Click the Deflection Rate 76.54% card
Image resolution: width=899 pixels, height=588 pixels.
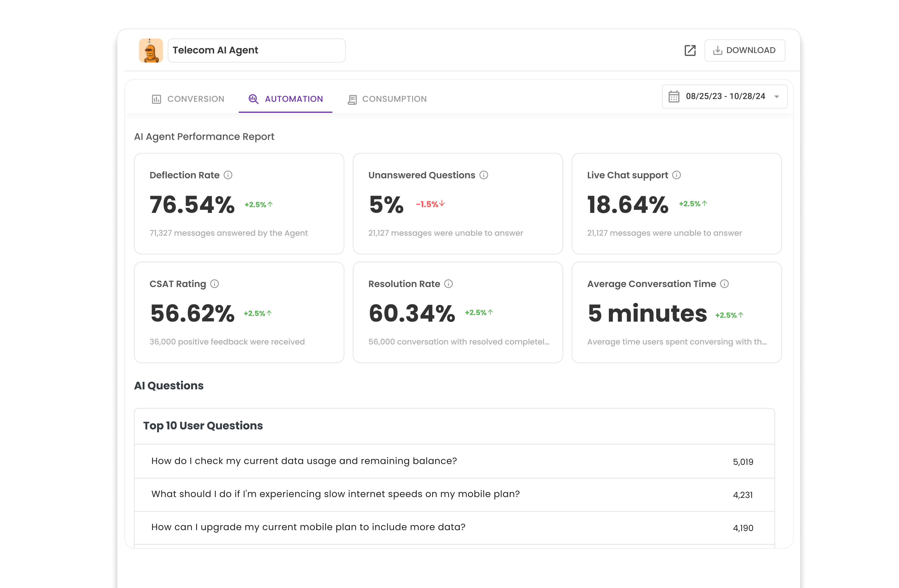pyautogui.click(x=239, y=203)
